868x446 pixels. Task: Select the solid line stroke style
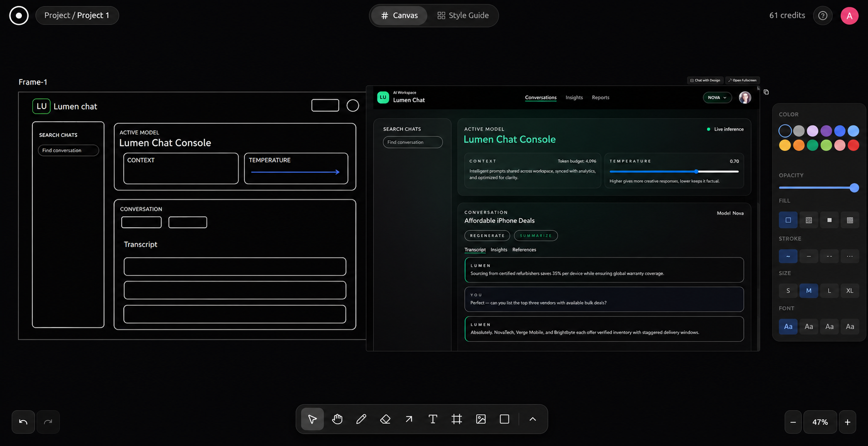809,256
